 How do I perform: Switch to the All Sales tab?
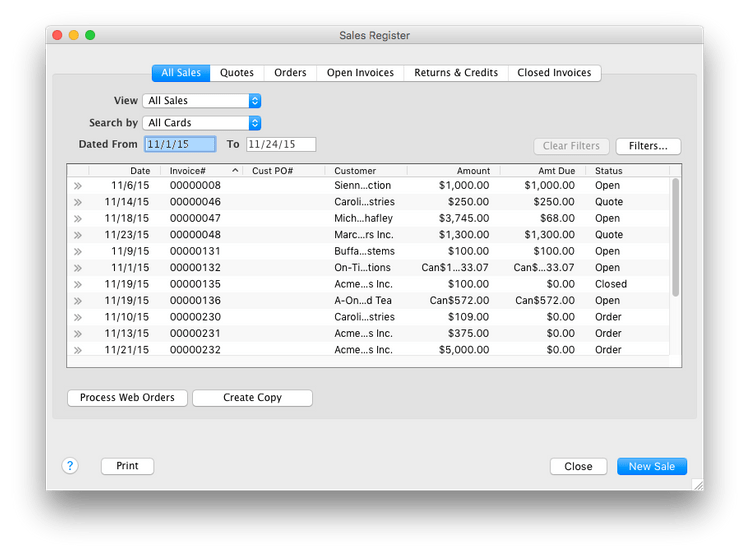181,73
